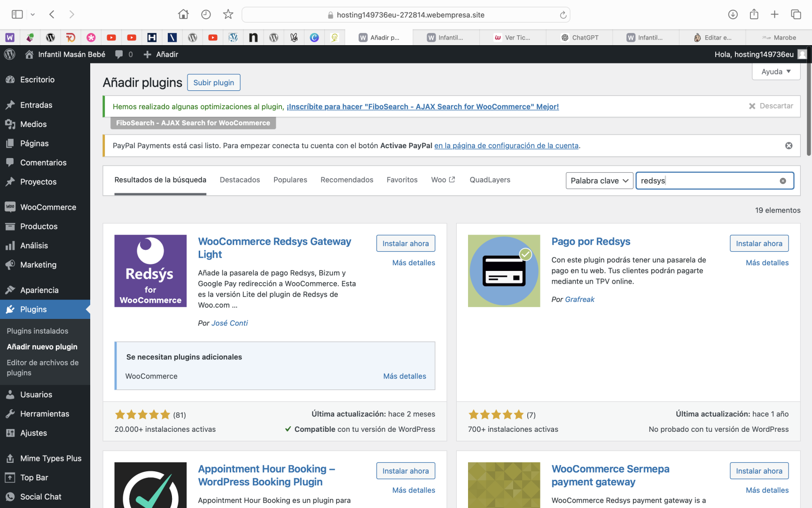This screenshot has height=508, width=812.
Task: Open a new tab with plus icon
Action: pyautogui.click(x=775, y=15)
